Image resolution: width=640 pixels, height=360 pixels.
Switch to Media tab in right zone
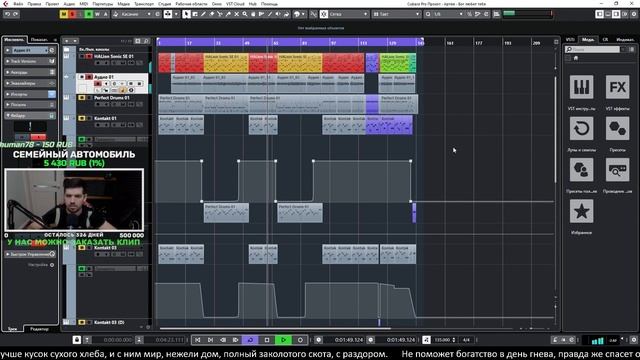(588, 40)
